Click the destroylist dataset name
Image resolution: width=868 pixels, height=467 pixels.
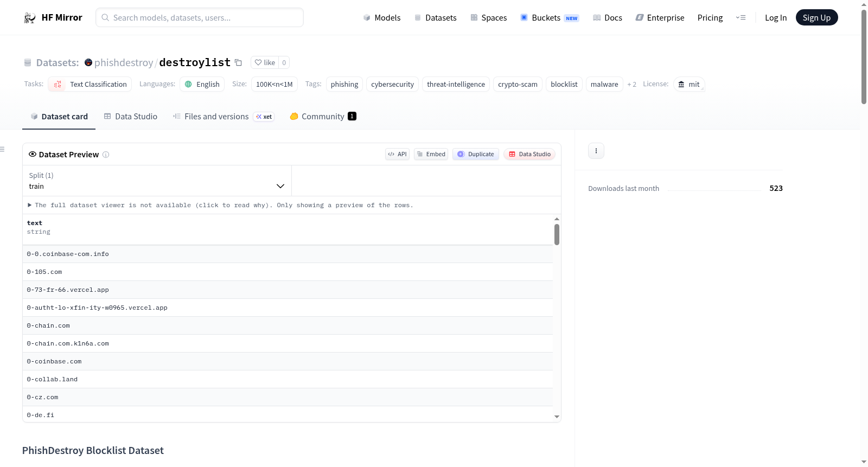195,62
